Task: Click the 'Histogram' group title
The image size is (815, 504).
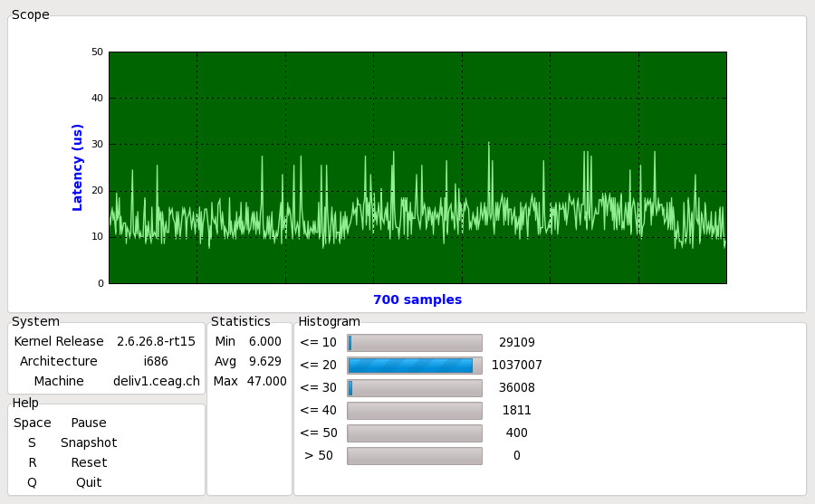Action: pyautogui.click(x=329, y=321)
